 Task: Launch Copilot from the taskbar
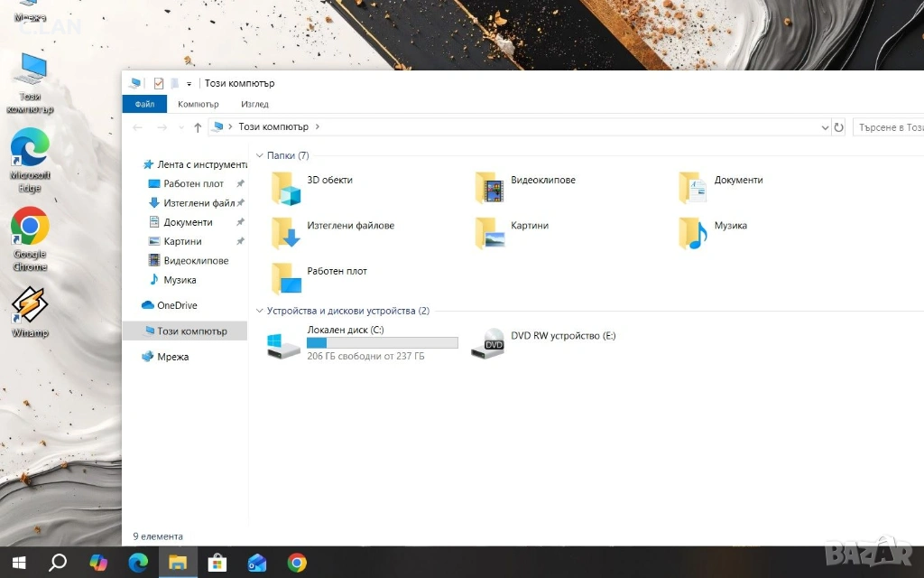98,563
